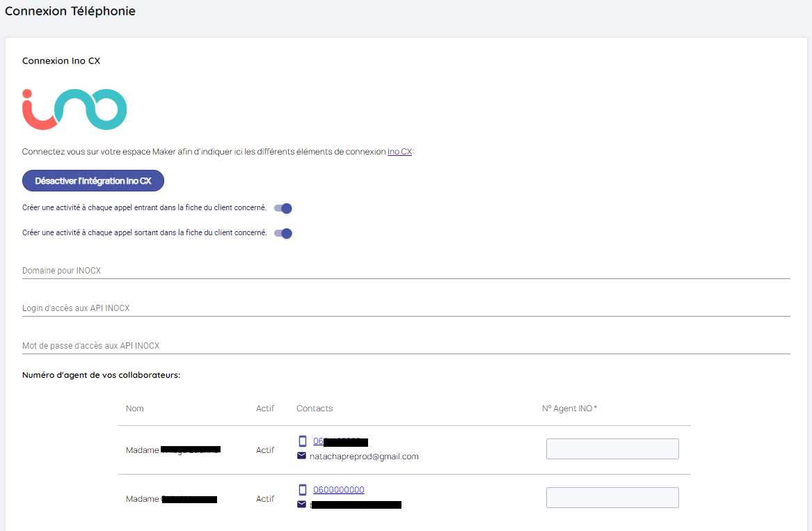Click the Login d'accès aux API field

tap(406, 308)
